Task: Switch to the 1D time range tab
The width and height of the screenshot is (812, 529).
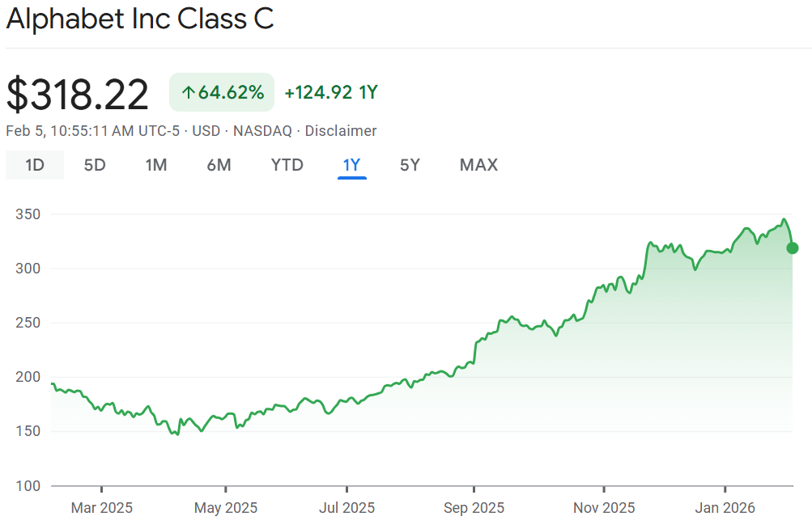Action: [34, 165]
